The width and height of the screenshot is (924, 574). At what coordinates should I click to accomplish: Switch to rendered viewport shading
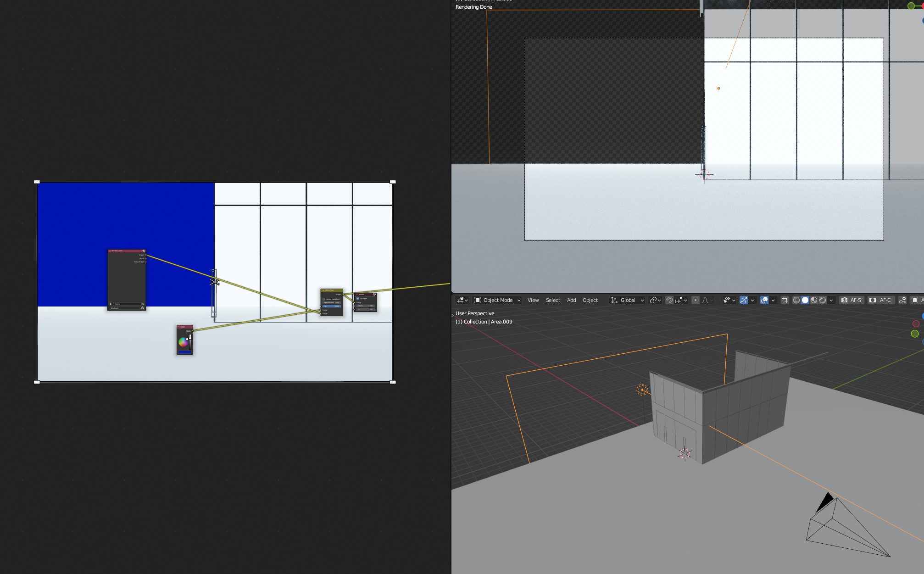point(823,300)
